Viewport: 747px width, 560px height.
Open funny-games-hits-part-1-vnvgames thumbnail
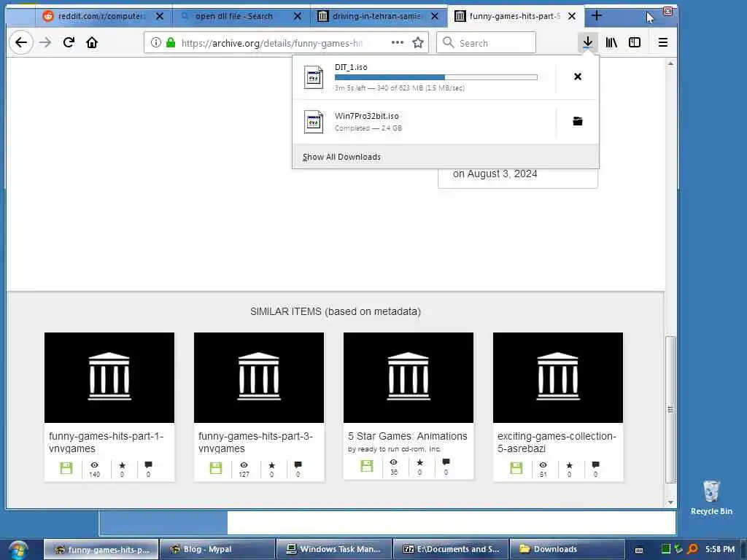tap(109, 378)
